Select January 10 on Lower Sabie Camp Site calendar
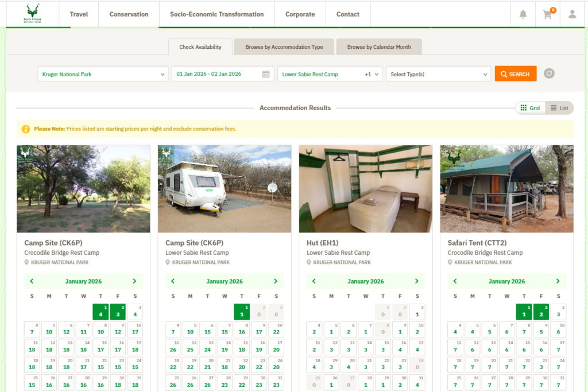Viewport: 588px width, 392px height. pos(276,329)
